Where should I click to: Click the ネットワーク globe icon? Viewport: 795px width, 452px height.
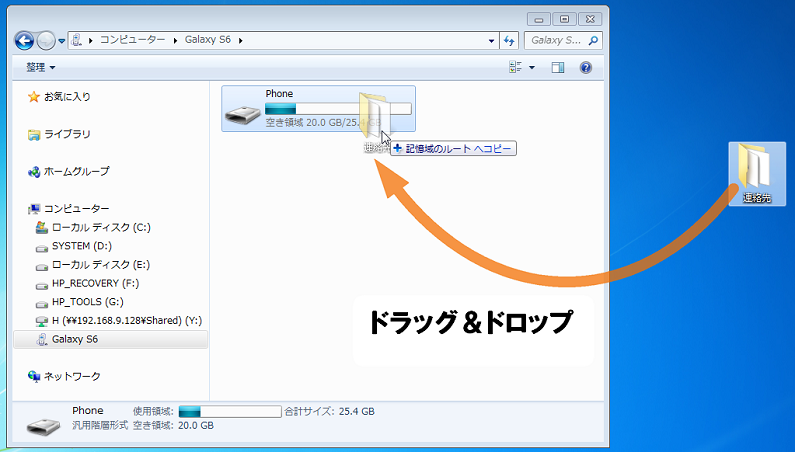[33, 376]
